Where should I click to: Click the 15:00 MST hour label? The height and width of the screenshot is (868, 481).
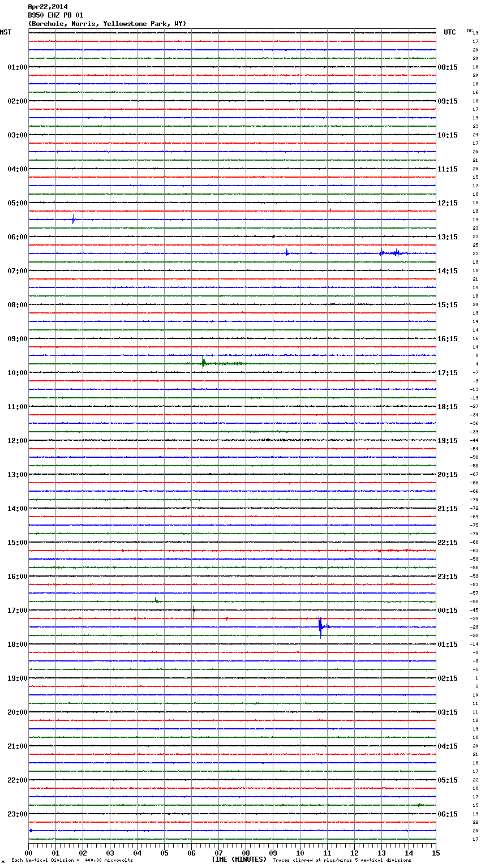pos(18,542)
